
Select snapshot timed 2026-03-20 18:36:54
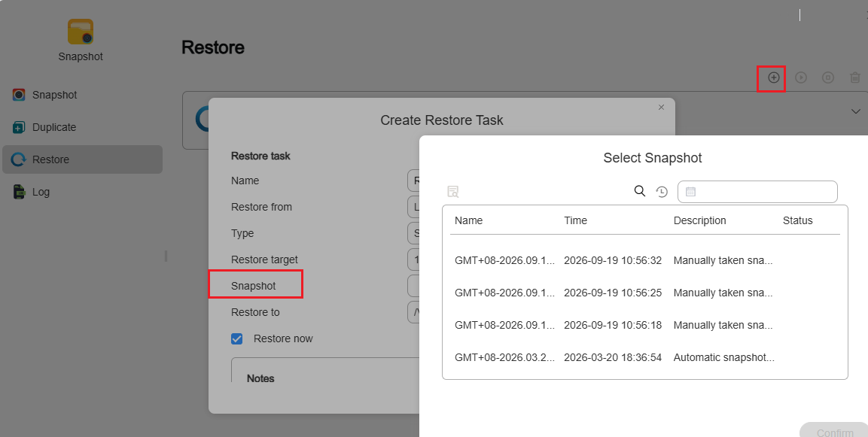(645, 357)
